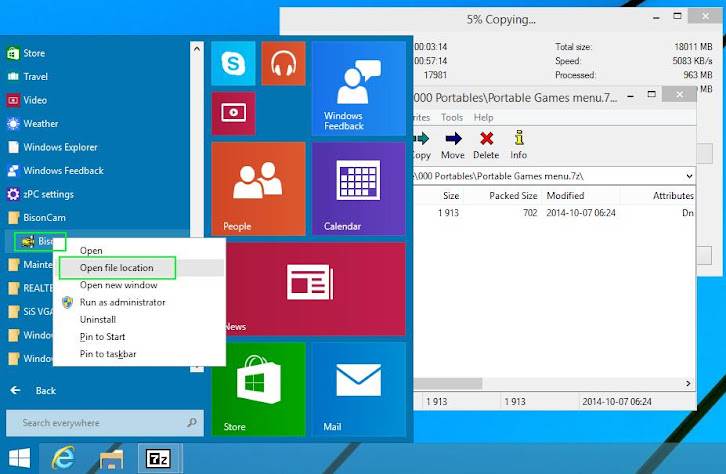Open the Help menu in 7-Zip
This screenshot has height=474, width=726.
483,118
